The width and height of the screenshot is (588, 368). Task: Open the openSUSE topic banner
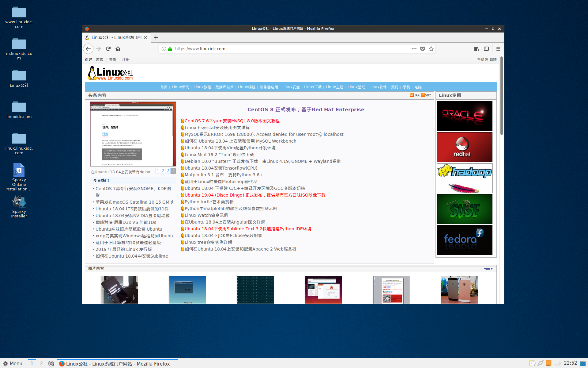point(464,209)
